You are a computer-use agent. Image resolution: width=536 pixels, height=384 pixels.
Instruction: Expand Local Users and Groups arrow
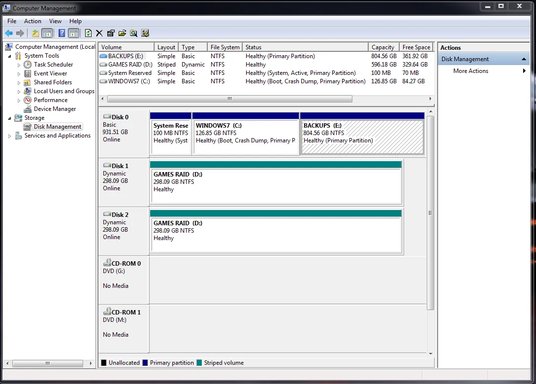click(x=19, y=91)
